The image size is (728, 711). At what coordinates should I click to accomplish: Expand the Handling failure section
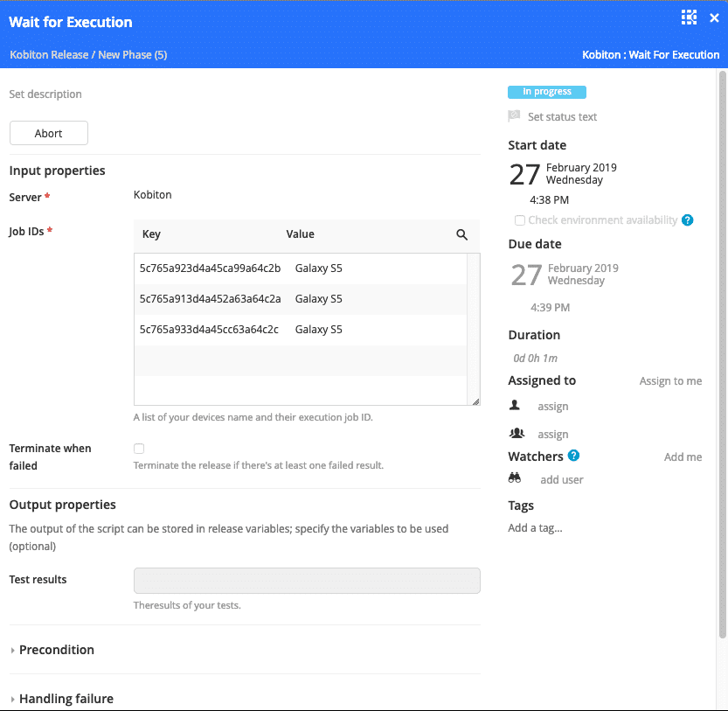pos(66,699)
